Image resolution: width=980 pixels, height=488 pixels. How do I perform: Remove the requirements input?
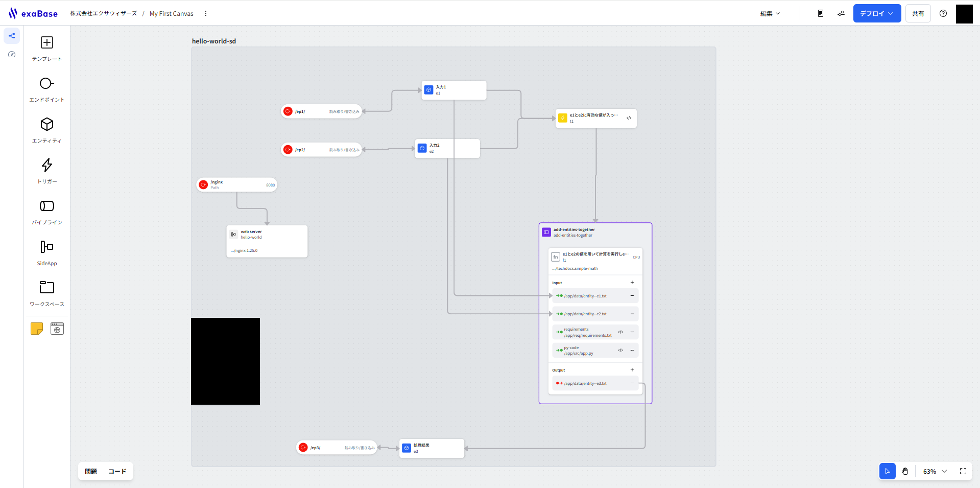coord(632,332)
